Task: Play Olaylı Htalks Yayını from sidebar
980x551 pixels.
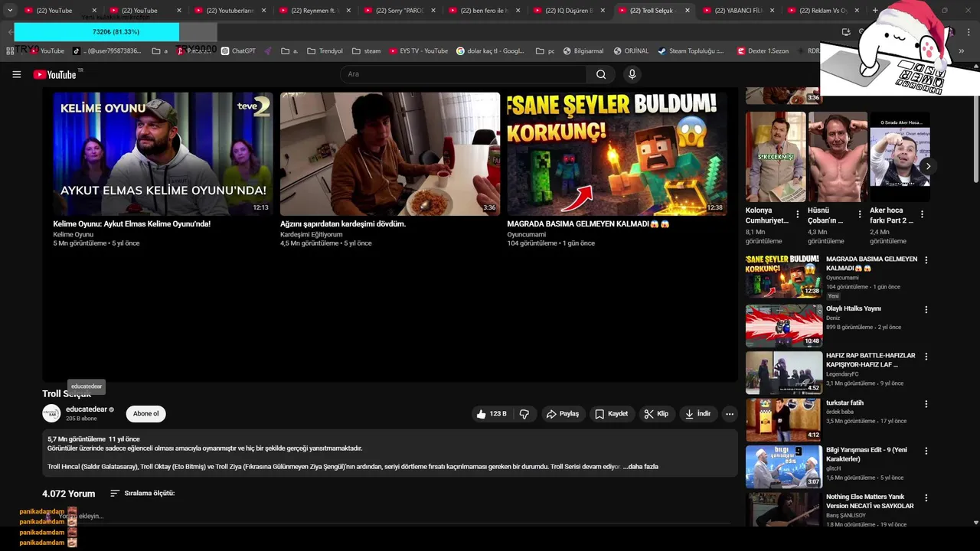Action: pyautogui.click(x=784, y=326)
